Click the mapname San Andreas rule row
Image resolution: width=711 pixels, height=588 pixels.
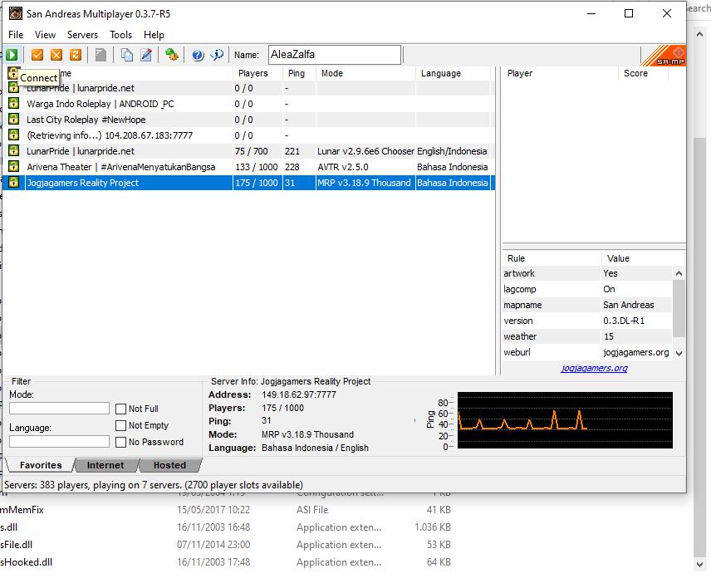pos(587,305)
